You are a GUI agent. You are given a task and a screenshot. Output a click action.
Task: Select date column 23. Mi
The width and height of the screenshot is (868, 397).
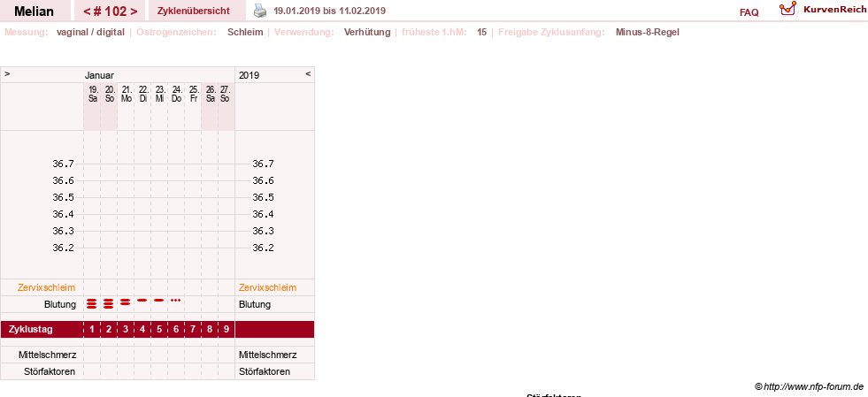coord(159,94)
